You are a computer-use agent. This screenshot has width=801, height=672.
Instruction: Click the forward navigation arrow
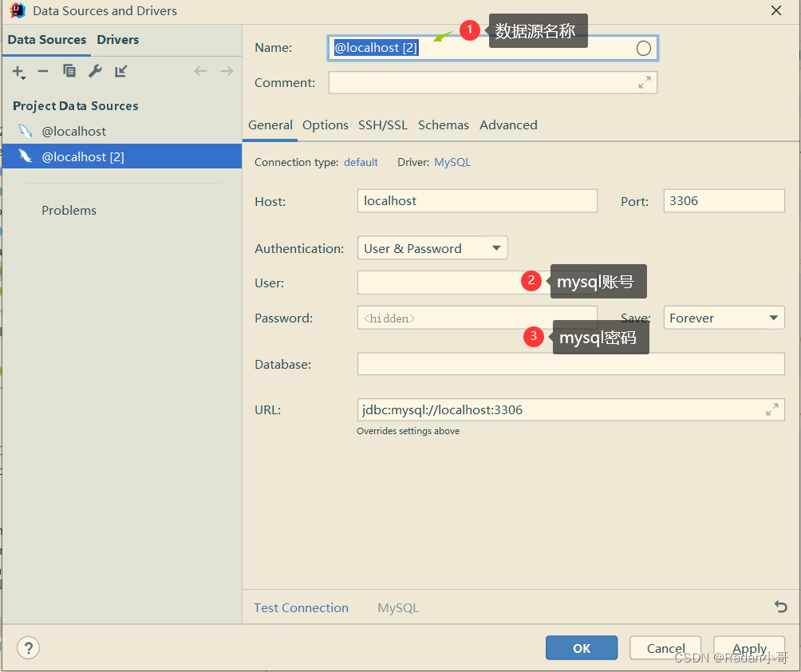226,71
